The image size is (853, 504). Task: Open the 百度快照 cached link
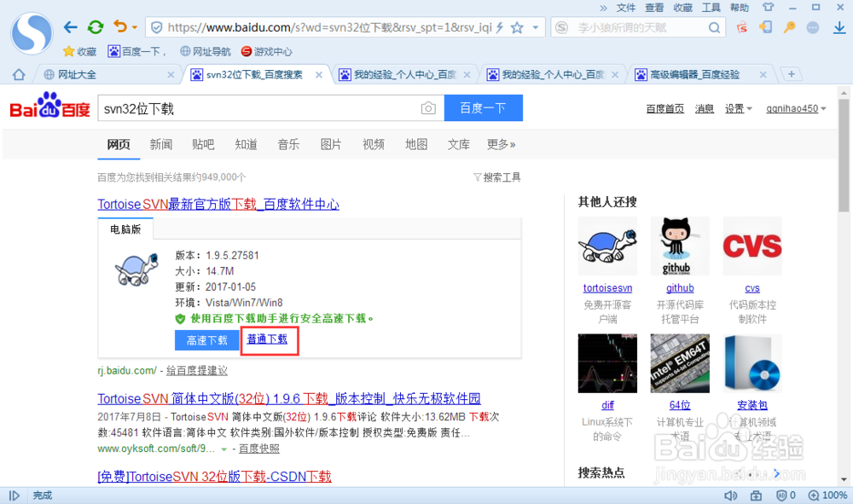coord(259,449)
